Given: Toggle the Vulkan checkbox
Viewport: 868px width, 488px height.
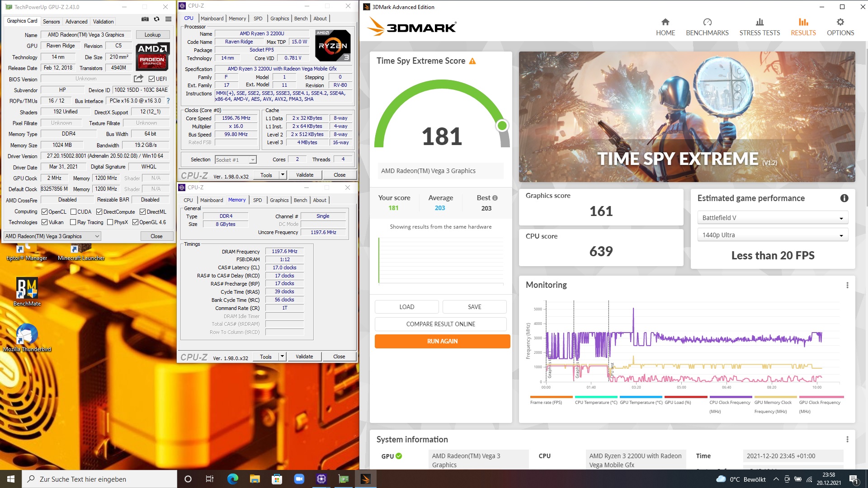Looking at the screenshot, I should tap(44, 222).
